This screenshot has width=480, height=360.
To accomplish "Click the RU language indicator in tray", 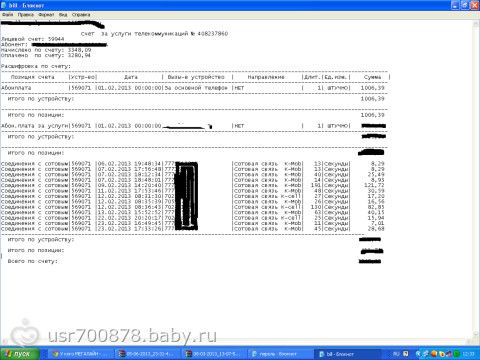I will pos(396,354).
